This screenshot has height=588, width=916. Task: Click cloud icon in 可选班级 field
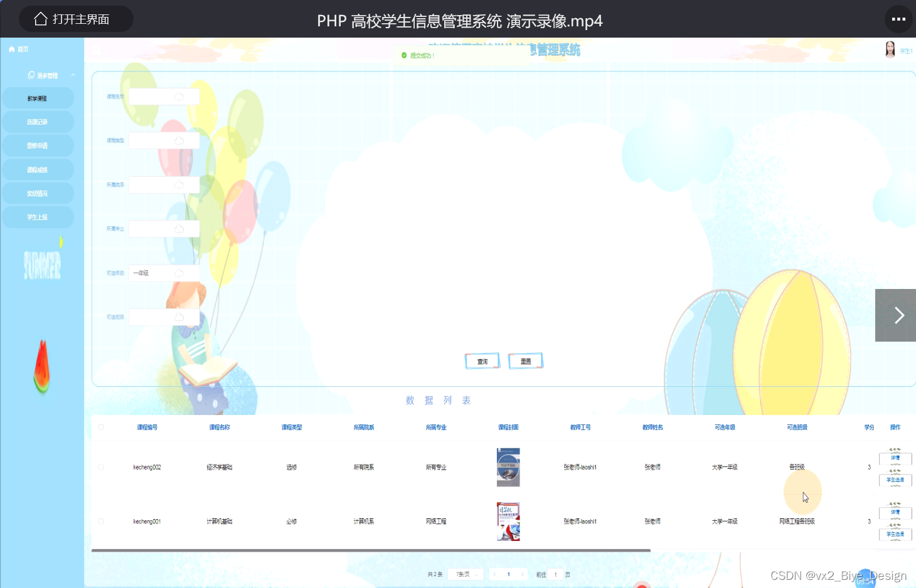click(179, 317)
